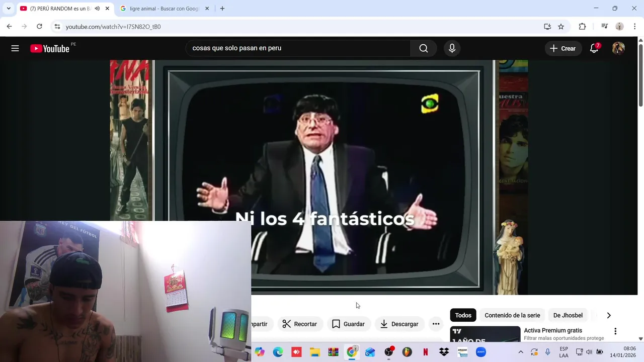Click the Recortar clip button

coord(300,324)
